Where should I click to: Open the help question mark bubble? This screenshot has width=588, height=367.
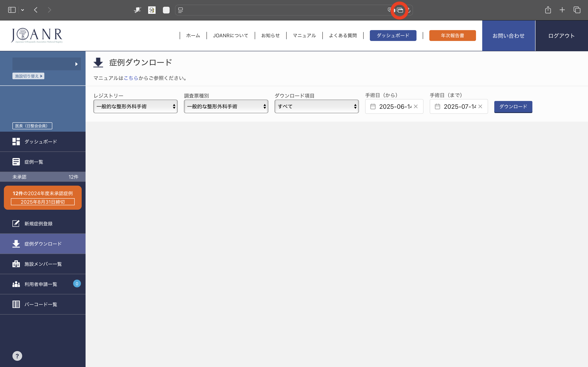point(17,356)
